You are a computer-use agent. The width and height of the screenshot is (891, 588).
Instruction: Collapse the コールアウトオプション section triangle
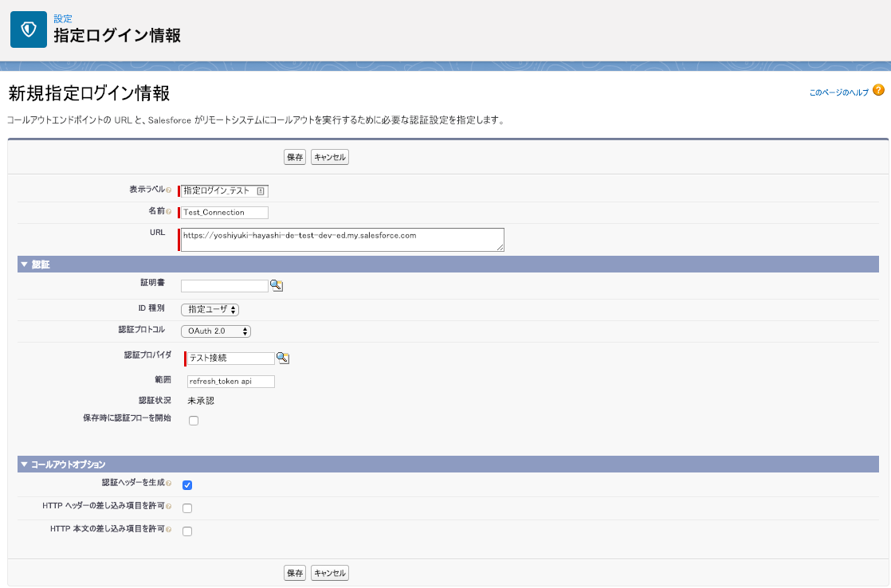point(24,465)
